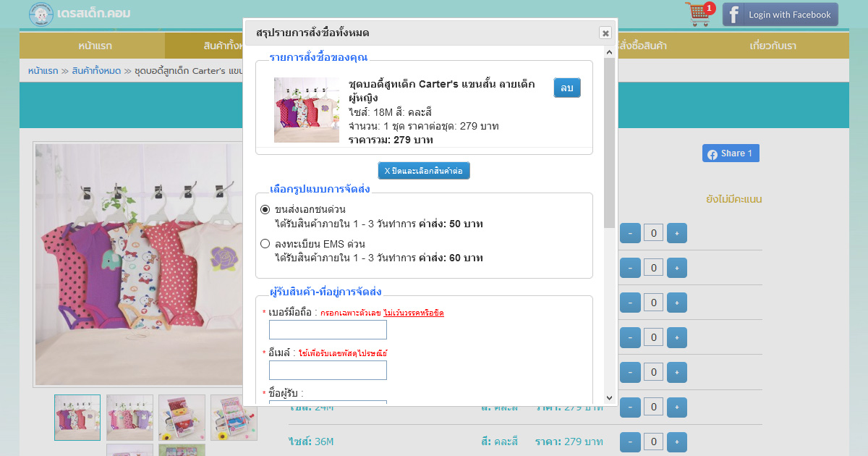Image resolution: width=868 pixels, height=456 pixels.
Task: Select the second gallery thumbnail of bodysuits
Action: (x=129, y=418)
